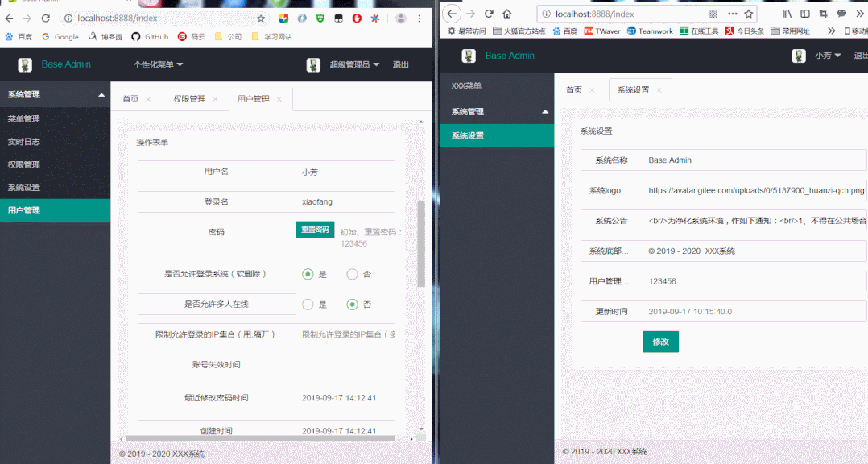
Task: Click the Firefox sidebars panel icon
Action: pyautogui.click(x=806, y=14)
